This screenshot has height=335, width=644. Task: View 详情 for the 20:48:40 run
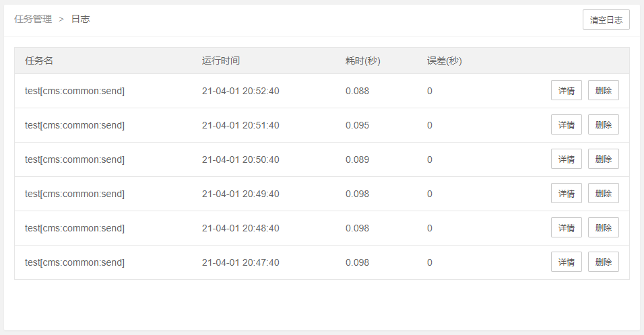coord(567,227)
